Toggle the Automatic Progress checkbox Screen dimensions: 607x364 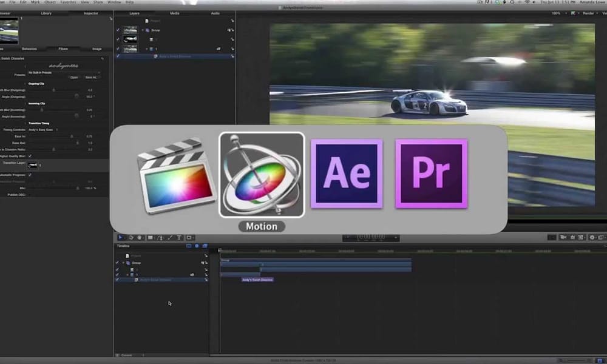[30, 174]
